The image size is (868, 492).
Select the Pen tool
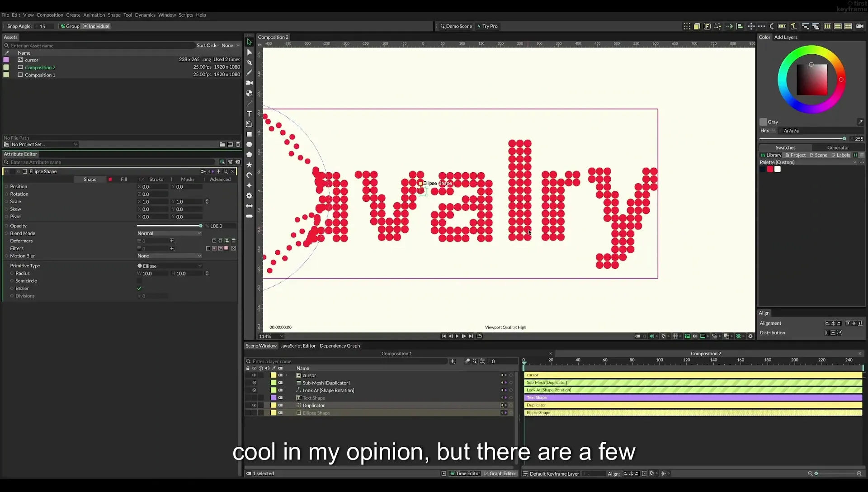(249, 62)
